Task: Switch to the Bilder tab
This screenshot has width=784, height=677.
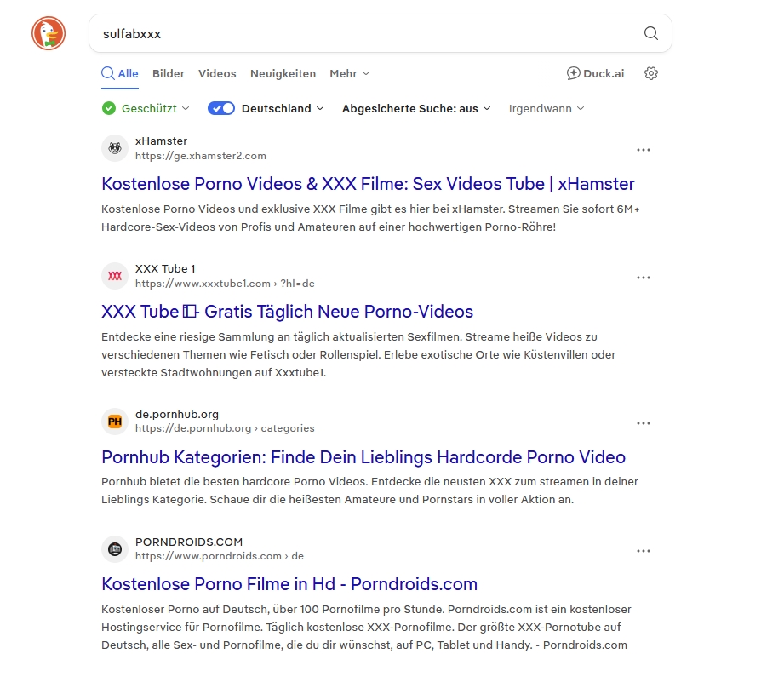Action: pos(168,73)
